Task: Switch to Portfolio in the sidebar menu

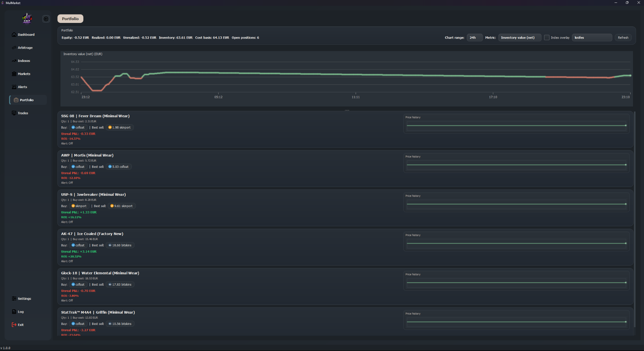Action: point(27,100)
